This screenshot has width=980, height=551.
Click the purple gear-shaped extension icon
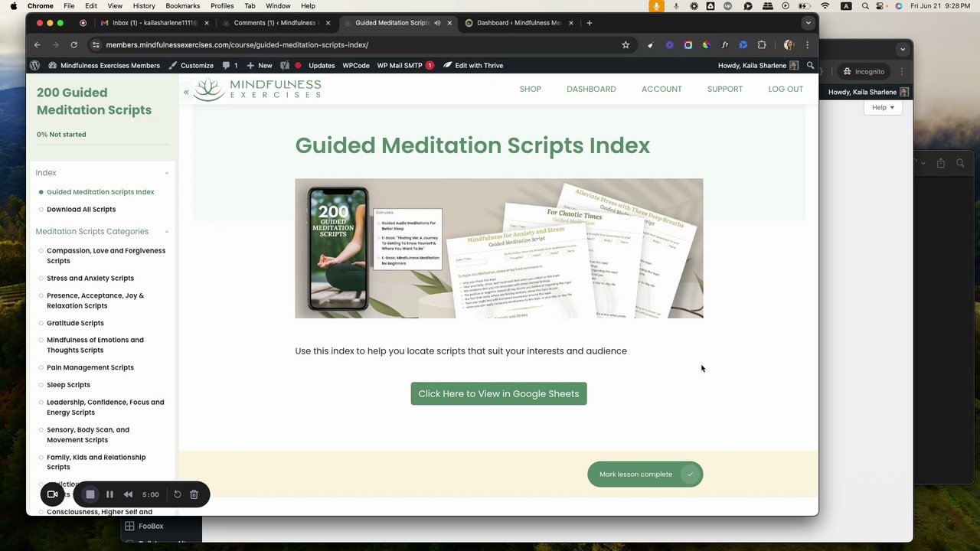pyautogui.click(x=669, y=45)
